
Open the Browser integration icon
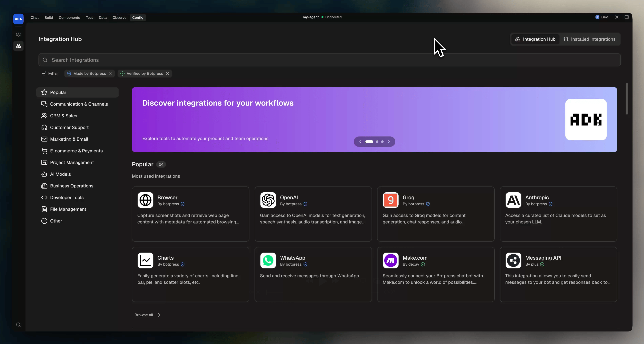145,200
